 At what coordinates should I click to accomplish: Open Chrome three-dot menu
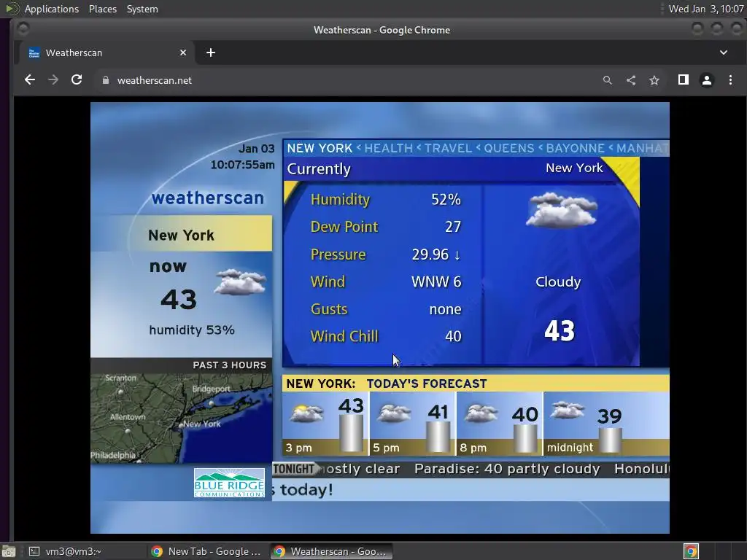pyautogui.click(x=730, y=80)
